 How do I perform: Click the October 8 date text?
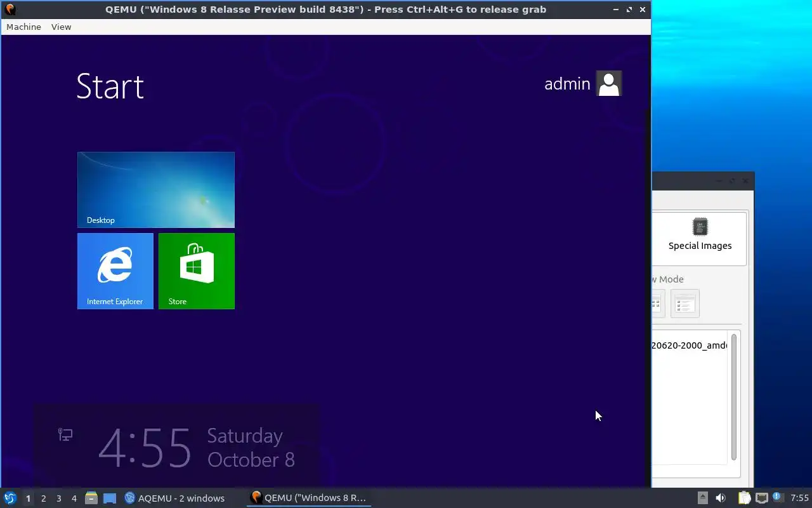coord(251,460)
